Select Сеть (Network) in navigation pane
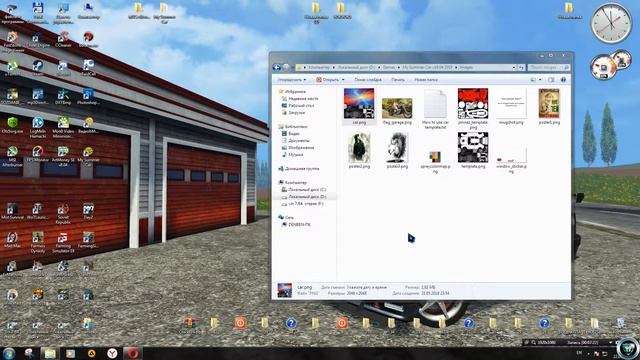The width and height of the screenshot is (640, 360). click(286, 218)
